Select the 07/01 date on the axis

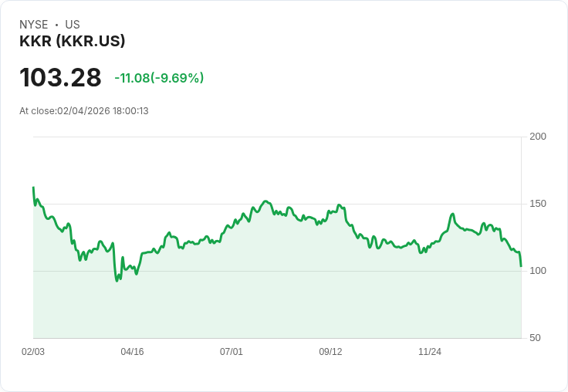[x=232, y=352]
